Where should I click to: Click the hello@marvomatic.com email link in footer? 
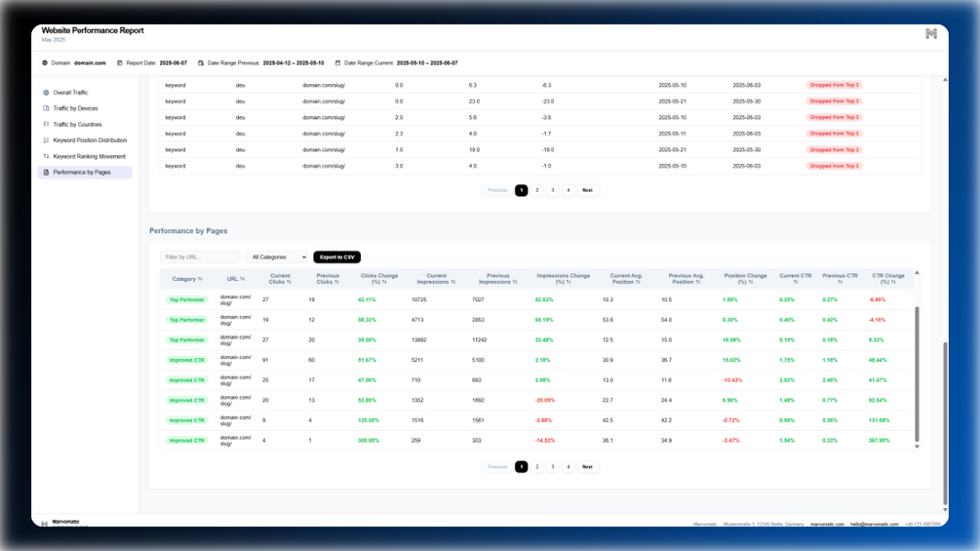point(874,524)
